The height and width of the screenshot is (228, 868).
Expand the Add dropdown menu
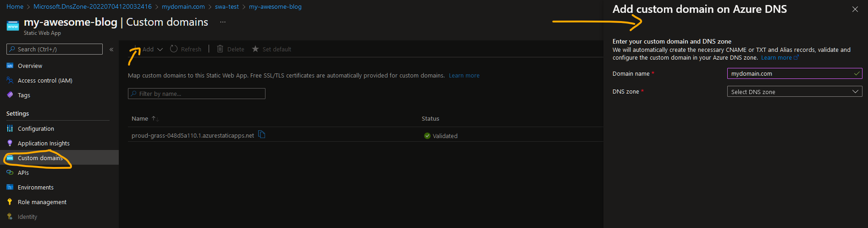coord(160,50)
